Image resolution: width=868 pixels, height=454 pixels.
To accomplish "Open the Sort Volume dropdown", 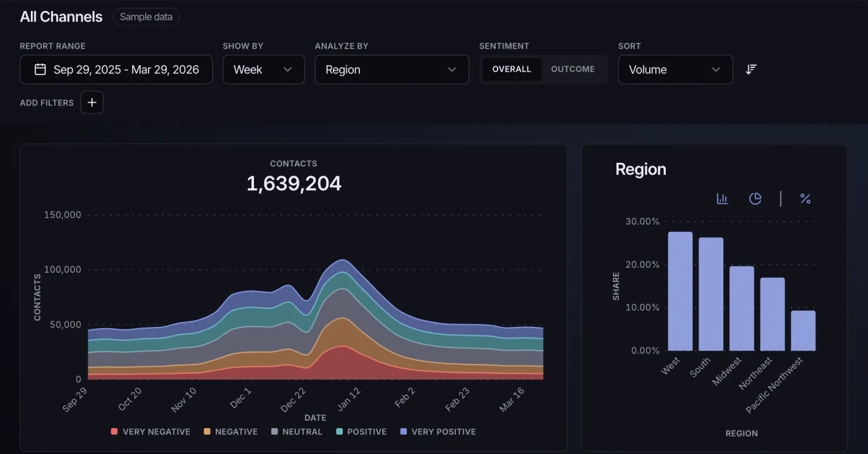I will pos(676,70).
